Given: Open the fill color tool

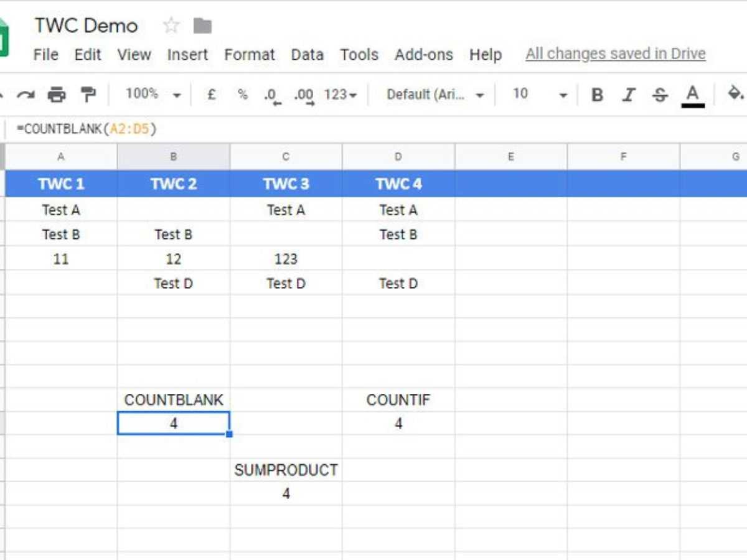Looking at the screenshot, I should pos(735,94).
